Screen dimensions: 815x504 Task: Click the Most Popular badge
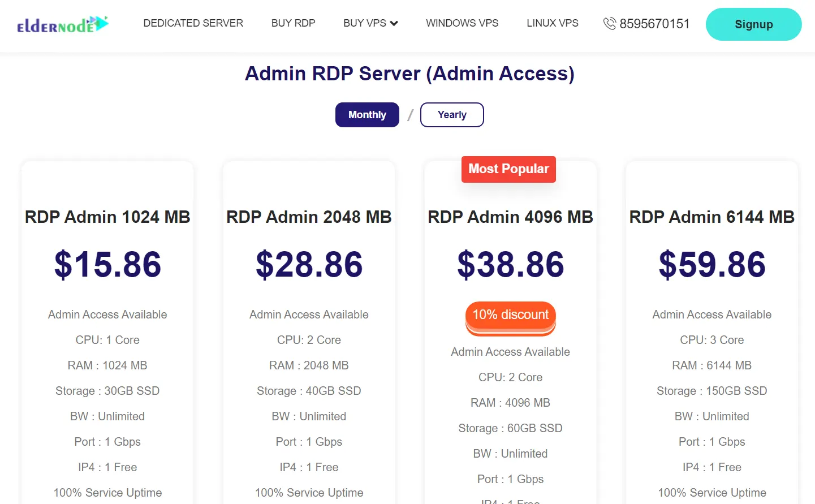(x=508, y=169)
